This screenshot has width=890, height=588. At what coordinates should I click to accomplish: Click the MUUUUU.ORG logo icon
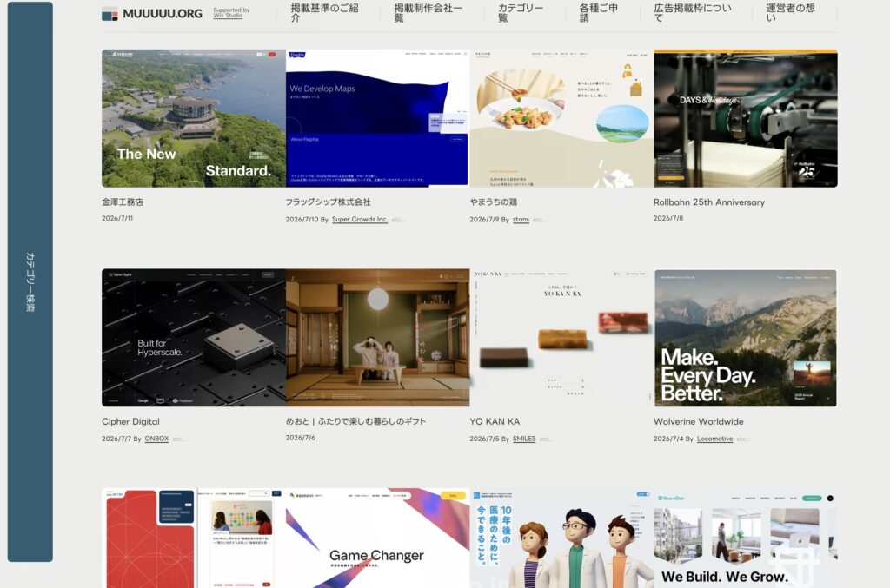[110, 14]
